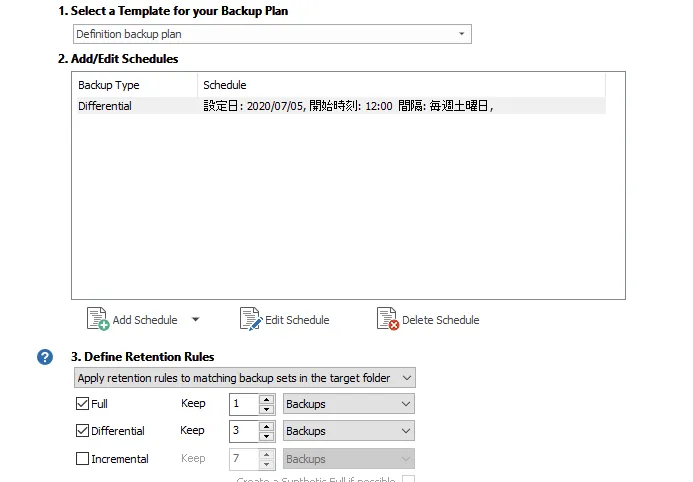Click into the Differential keep number field
Image resolution: width=693 pixels, height=482 pixels.
point(244,431)
